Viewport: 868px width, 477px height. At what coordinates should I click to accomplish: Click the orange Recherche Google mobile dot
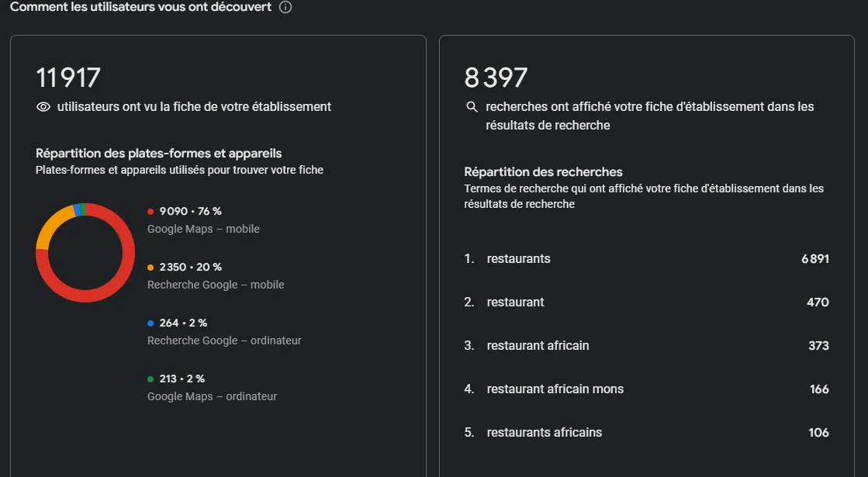pos(150,268)
